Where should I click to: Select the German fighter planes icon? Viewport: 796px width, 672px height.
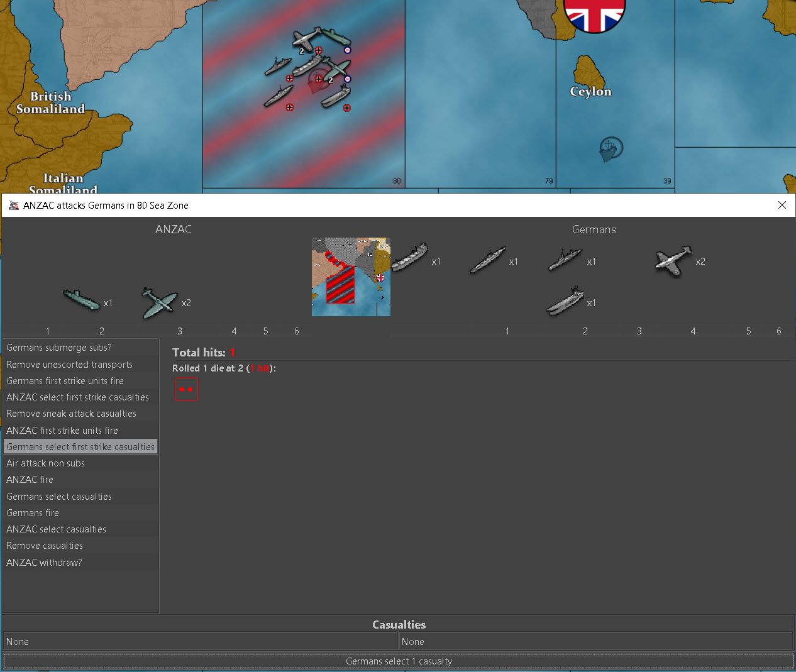point(673,261)
